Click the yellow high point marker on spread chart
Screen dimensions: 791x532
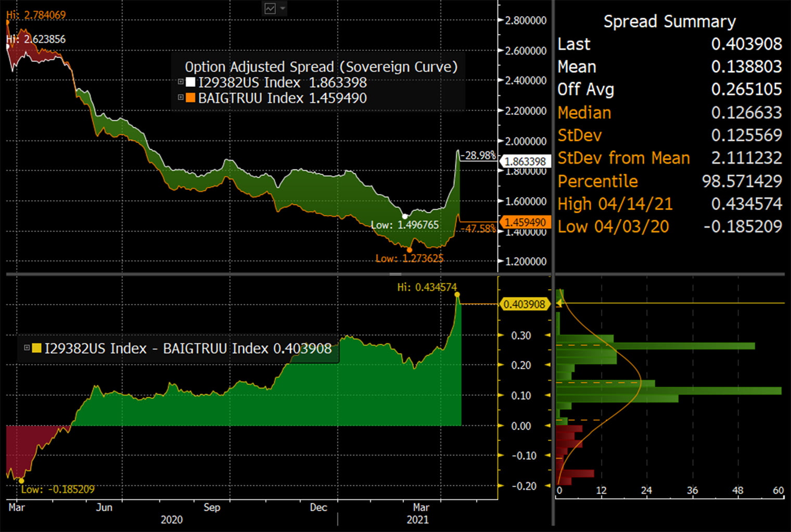457,295
